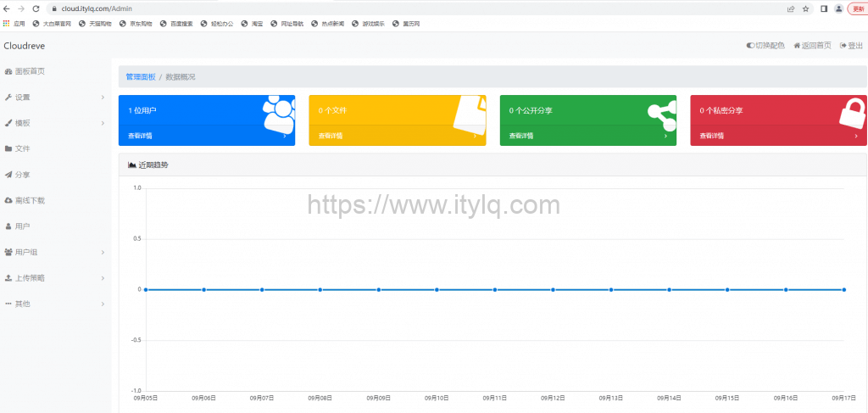This screenshot has height=413, width=868.
Task: Open the 黄历网 bookmark
Action: coord(406,24)
